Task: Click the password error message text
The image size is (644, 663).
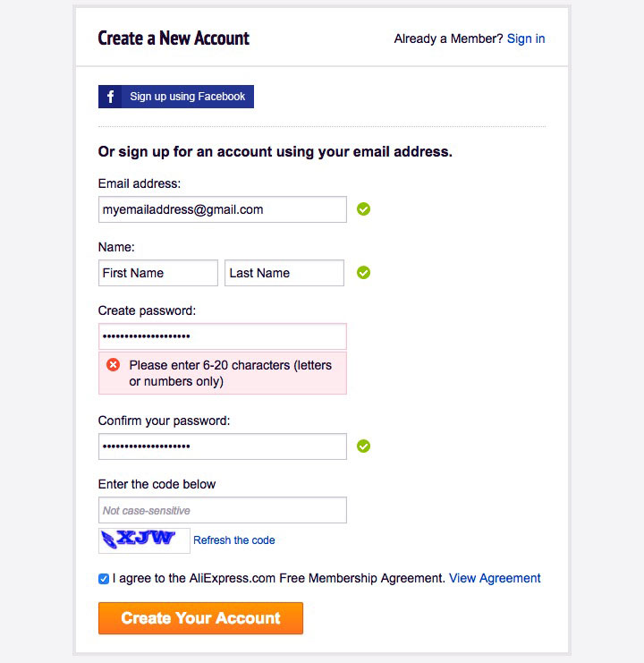Action: coord(230,373)
